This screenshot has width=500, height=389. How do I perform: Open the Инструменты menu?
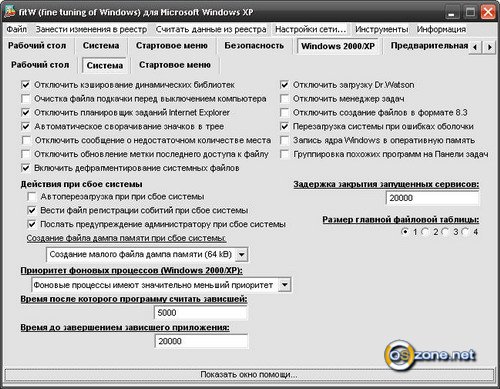coord(381,29)
